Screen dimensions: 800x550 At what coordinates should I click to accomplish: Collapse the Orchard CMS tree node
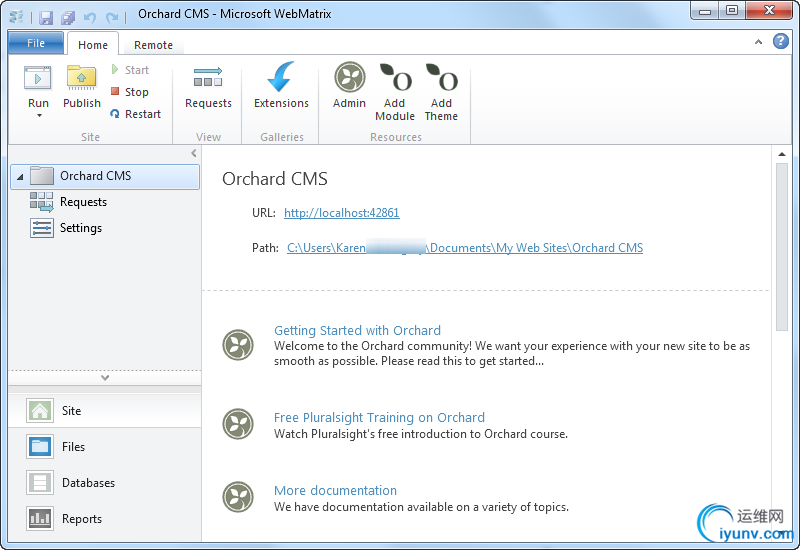click(20, 177)
